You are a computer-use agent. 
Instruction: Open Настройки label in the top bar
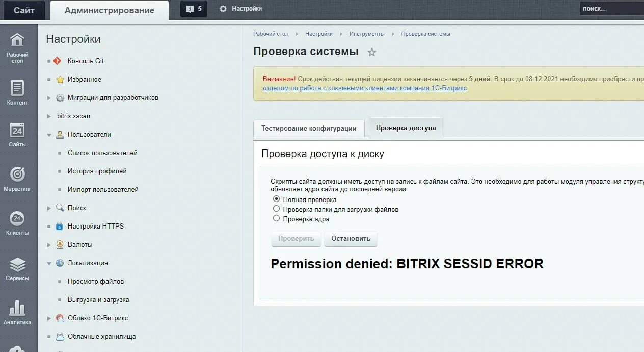pos(247,9)
